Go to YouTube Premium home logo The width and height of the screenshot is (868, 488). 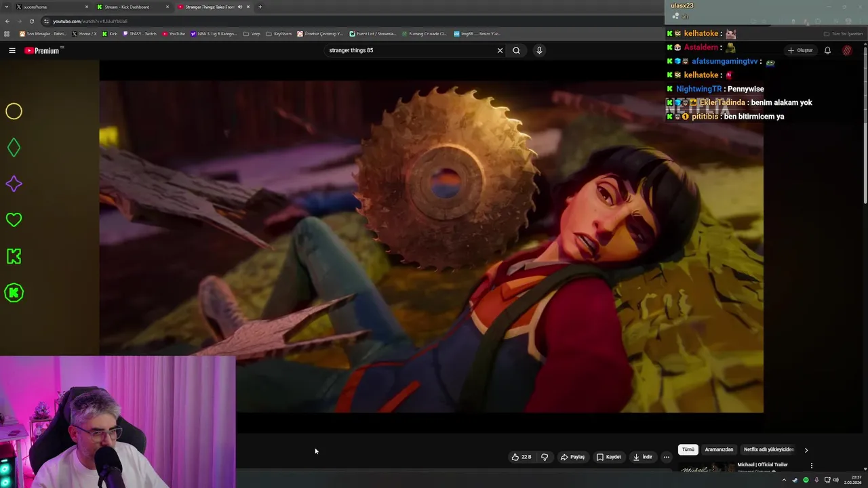pyautogui.click(x=42, y=50)
